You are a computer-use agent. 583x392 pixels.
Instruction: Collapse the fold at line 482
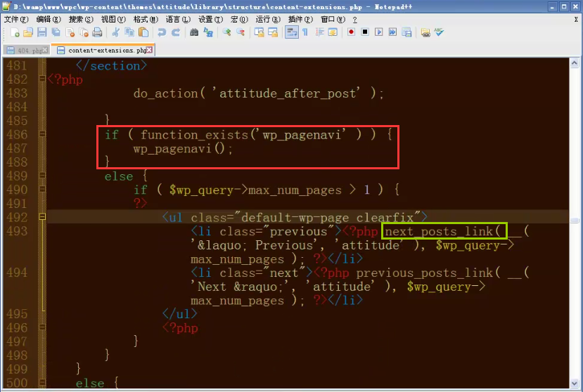(42, 79)
